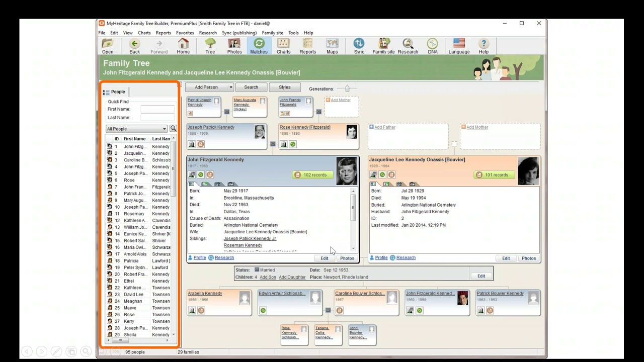Click the Add Daughter link
Screen dimensions: 644x362
click(x=292, y=277)
